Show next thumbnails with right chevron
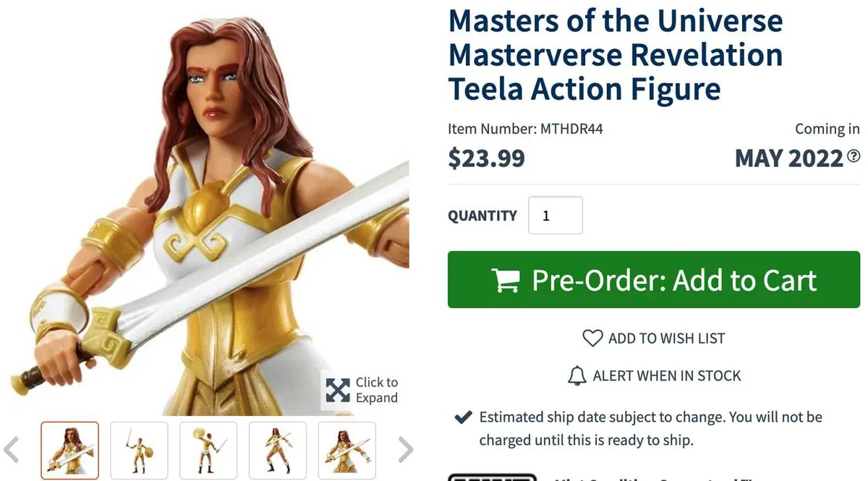This screenshot has width=868, height=481. point(405,448)
